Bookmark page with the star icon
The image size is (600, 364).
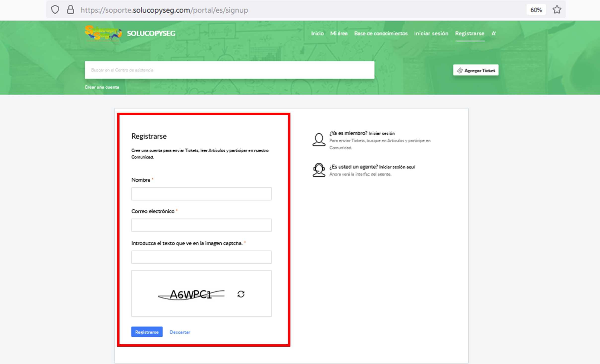click(x=557, y=10)
